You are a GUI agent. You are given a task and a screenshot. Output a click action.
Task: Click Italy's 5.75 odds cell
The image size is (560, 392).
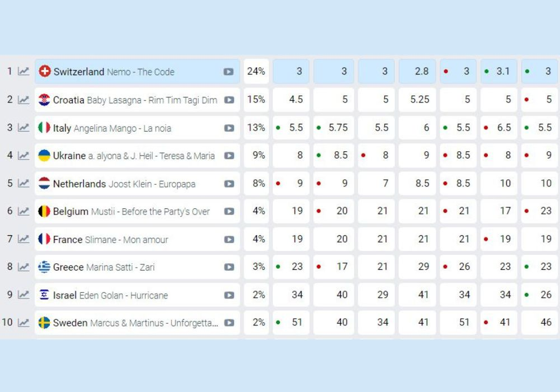[x=334, y=128]
